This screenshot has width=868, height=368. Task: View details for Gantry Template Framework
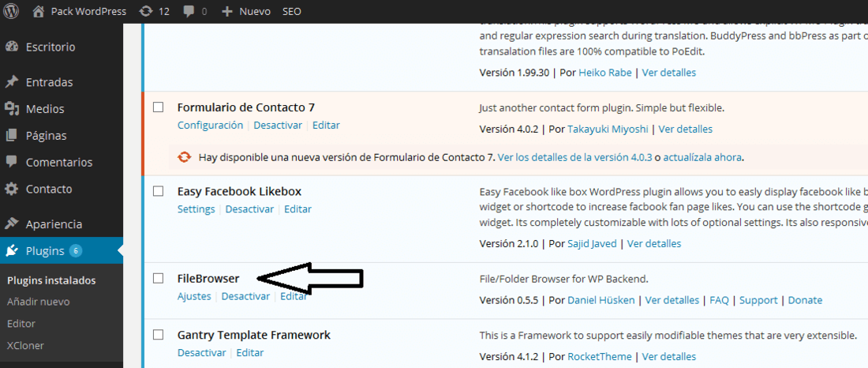[x=668, y=357]
